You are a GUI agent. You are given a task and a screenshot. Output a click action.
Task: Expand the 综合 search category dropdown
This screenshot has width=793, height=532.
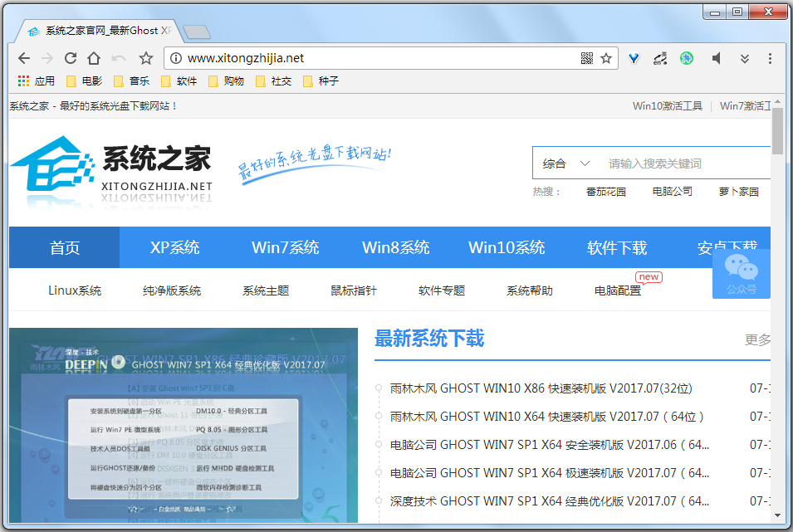click(x=565, y=164)
